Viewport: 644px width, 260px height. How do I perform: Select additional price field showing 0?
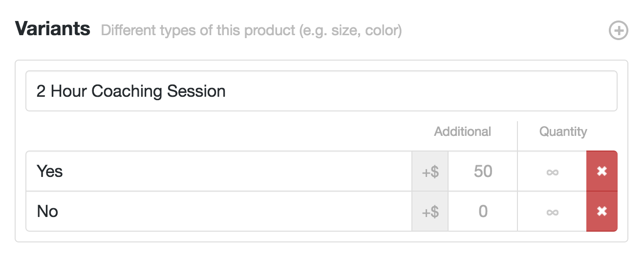coord(482,211)
